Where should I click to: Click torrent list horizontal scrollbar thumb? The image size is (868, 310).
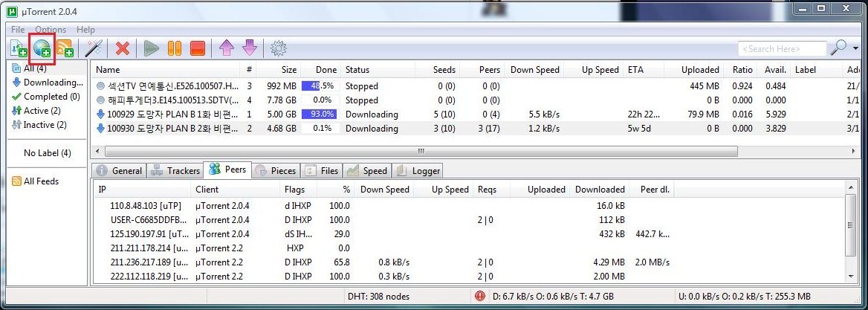421,151
